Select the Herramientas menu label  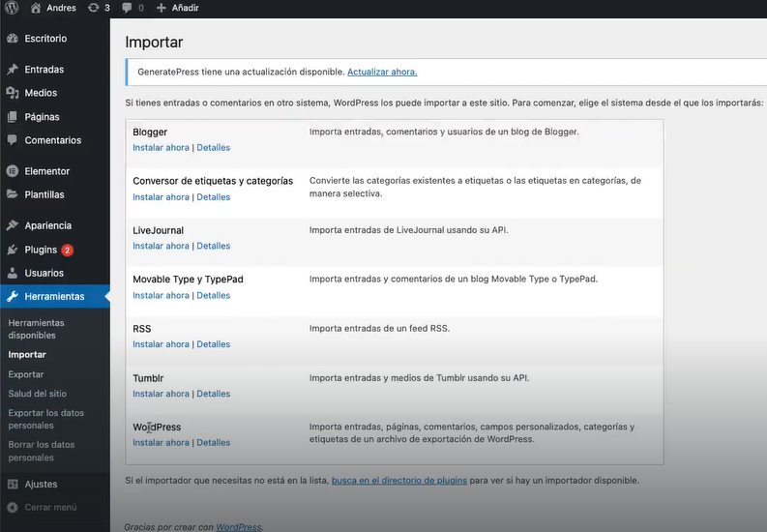click(x=54, y=296)
